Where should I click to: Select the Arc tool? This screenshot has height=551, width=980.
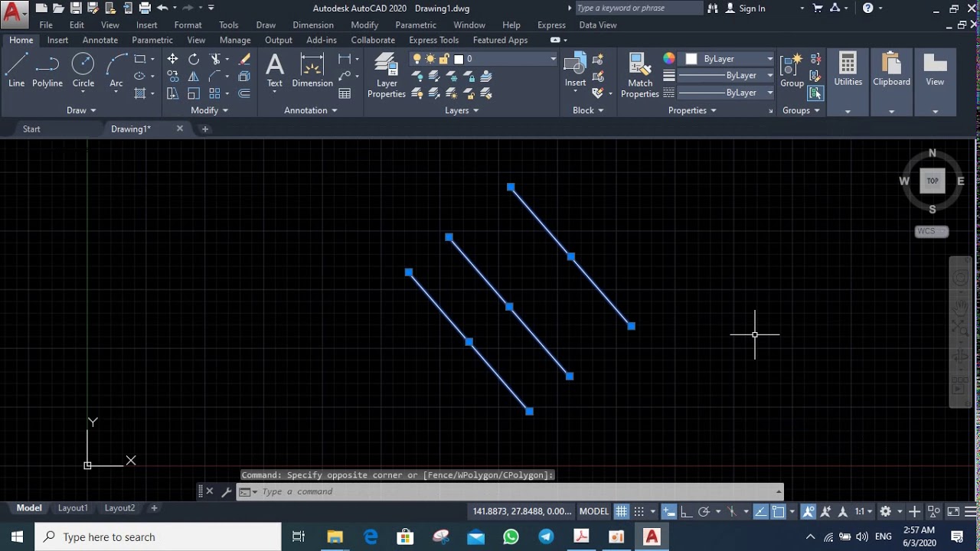pyautogui.click(x=116, y=70)
